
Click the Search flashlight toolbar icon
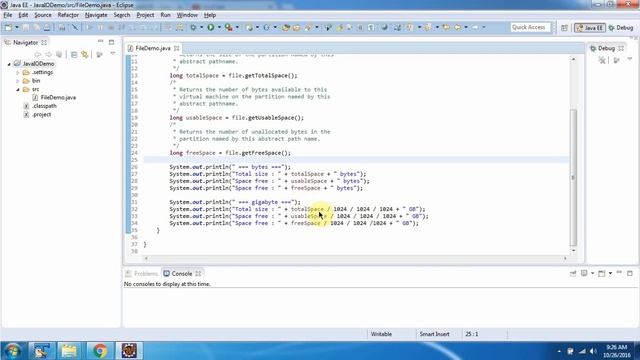click(309, 27)
